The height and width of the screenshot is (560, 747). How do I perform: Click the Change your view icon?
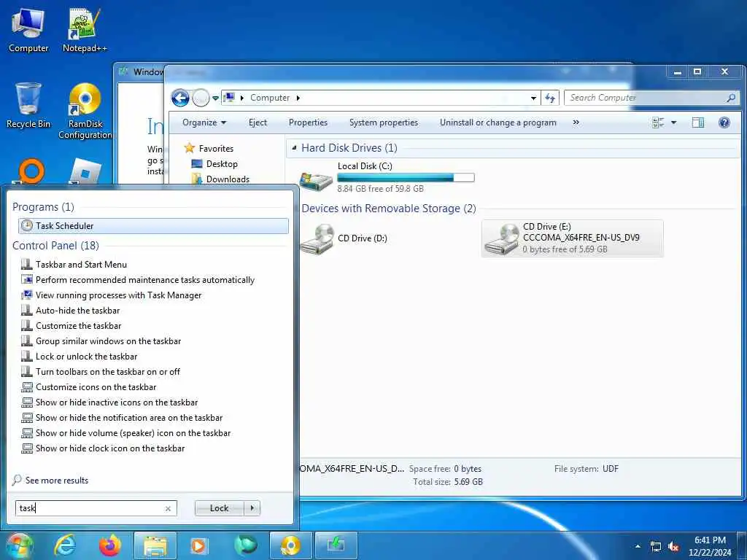[x=658, y=122]
